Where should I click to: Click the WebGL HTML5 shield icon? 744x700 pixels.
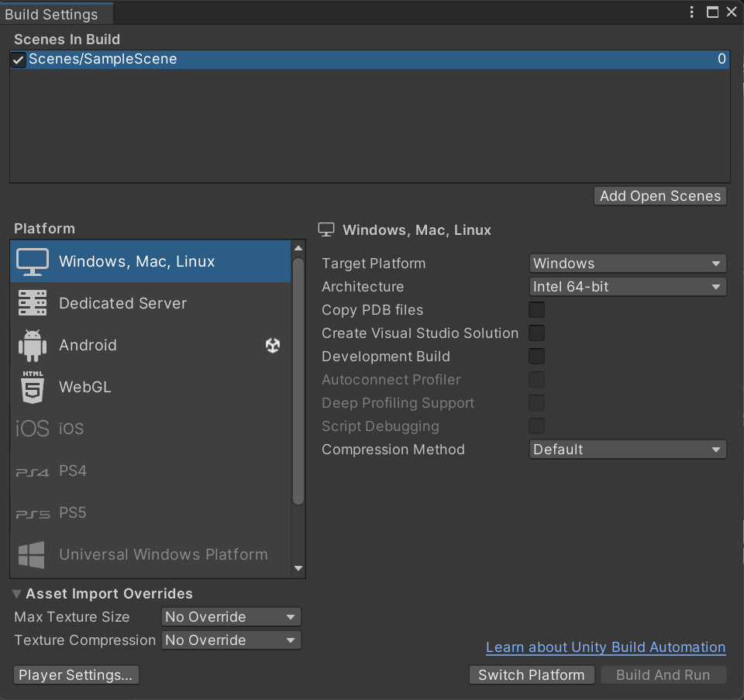click(x=33, y=387)
